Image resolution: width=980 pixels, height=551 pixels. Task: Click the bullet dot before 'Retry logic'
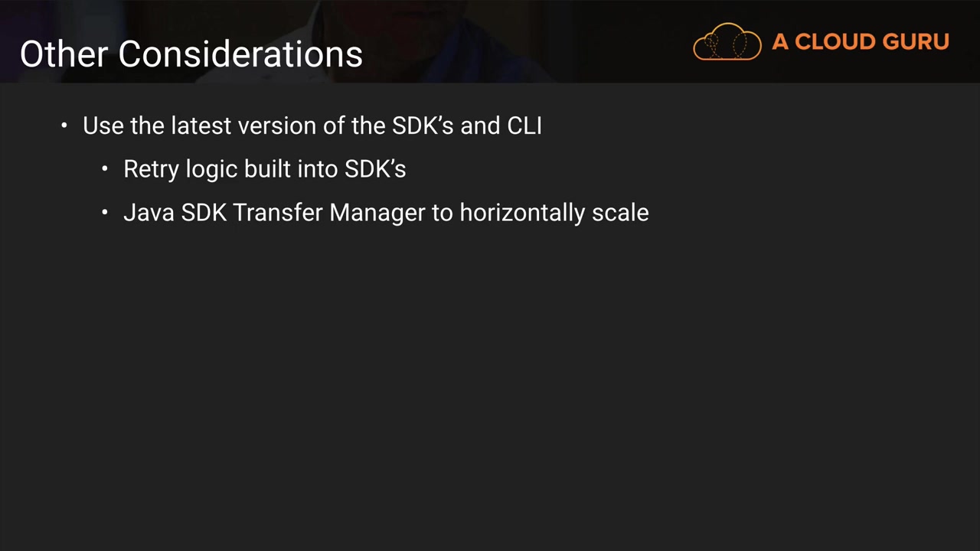point(105,168)
